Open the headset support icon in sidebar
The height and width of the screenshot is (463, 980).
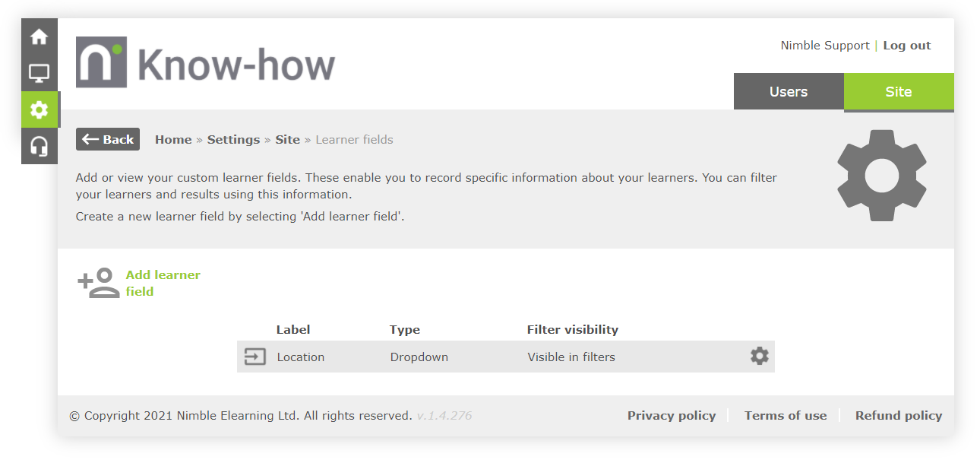pyautogui.click(x=39, y=146)
